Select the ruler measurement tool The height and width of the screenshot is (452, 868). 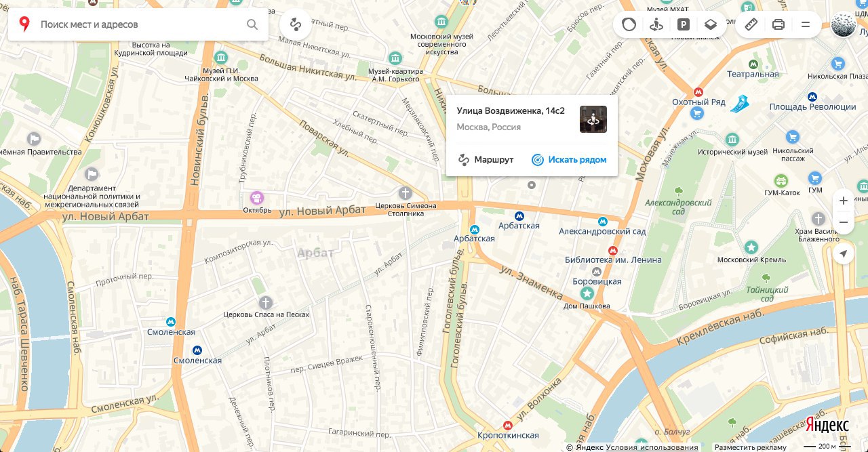(x=751, y=25)
